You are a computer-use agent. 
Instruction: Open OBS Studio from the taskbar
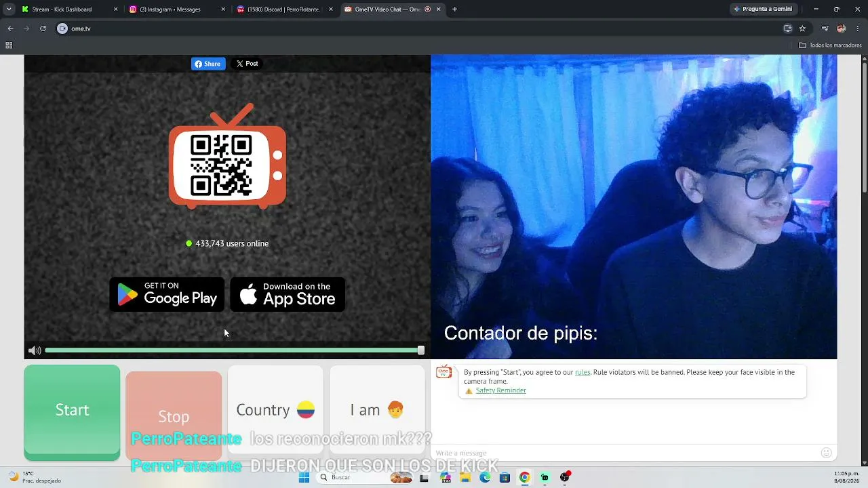564,478
